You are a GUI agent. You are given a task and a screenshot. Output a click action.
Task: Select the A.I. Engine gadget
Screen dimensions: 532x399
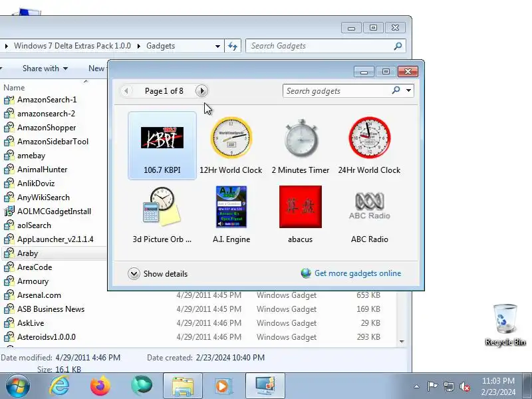231,214
